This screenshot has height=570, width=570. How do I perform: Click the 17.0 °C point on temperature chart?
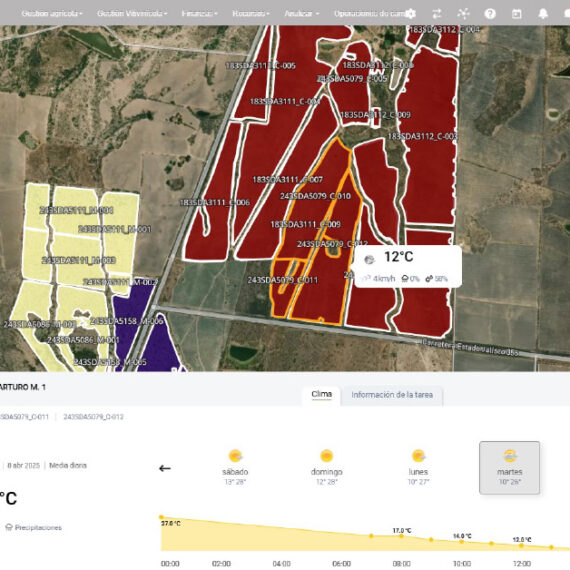tap(401, 536)
